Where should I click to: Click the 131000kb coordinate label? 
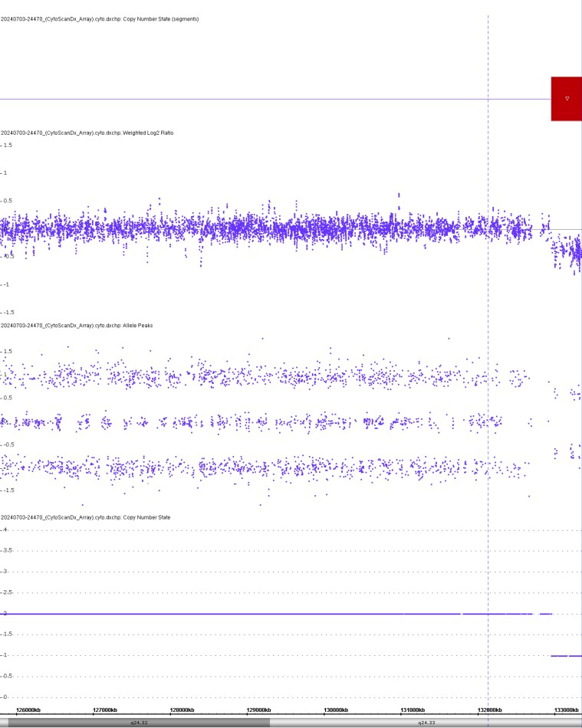(413, 710)
